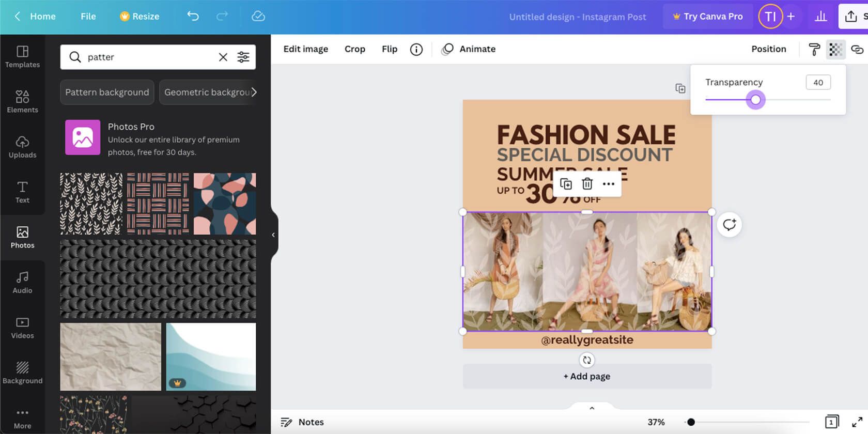The image size is (868, 434).
Task: Select the copy style paint roller icon
Action: click(x=814, y=49)
